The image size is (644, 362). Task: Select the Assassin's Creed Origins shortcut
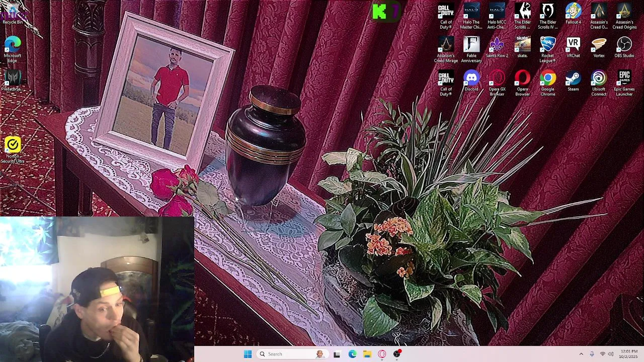click(624, 16)
